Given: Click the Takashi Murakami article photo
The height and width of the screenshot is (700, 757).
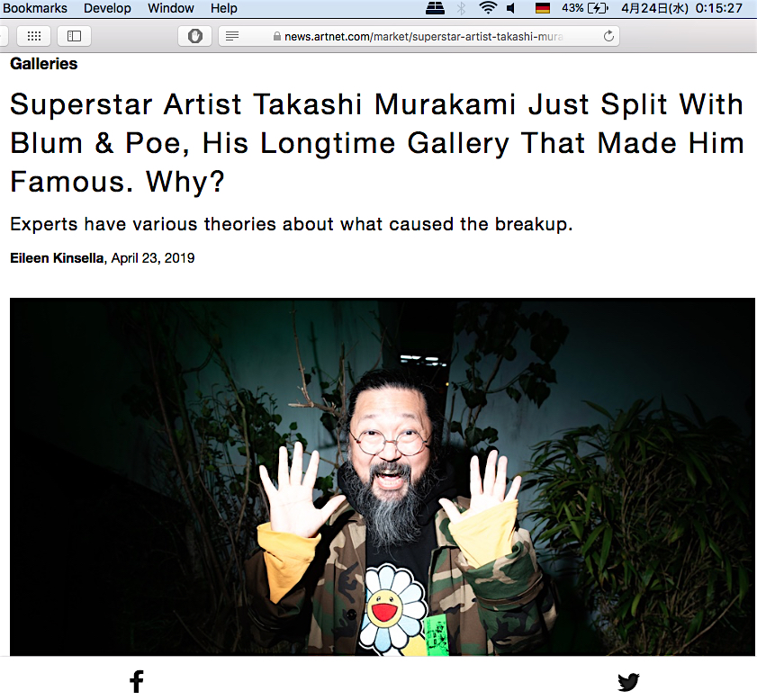Looking at the screenshot, I should (x=382, y=477).
